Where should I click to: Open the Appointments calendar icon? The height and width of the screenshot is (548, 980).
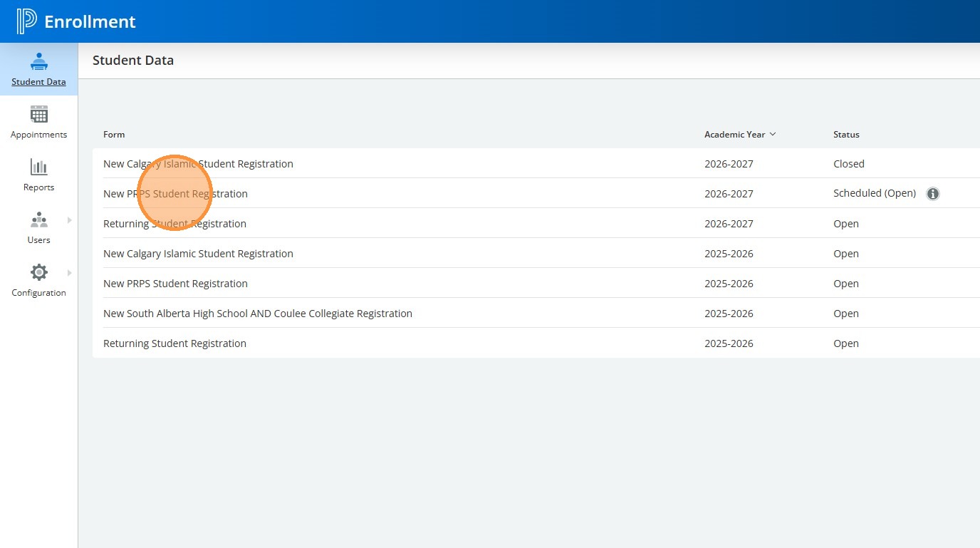38,114
